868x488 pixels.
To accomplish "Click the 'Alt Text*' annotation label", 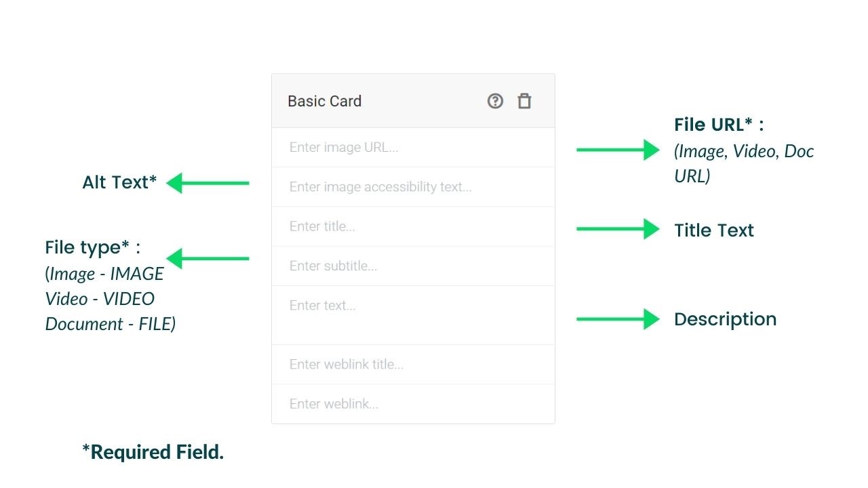I will click(x=119, y=182).
